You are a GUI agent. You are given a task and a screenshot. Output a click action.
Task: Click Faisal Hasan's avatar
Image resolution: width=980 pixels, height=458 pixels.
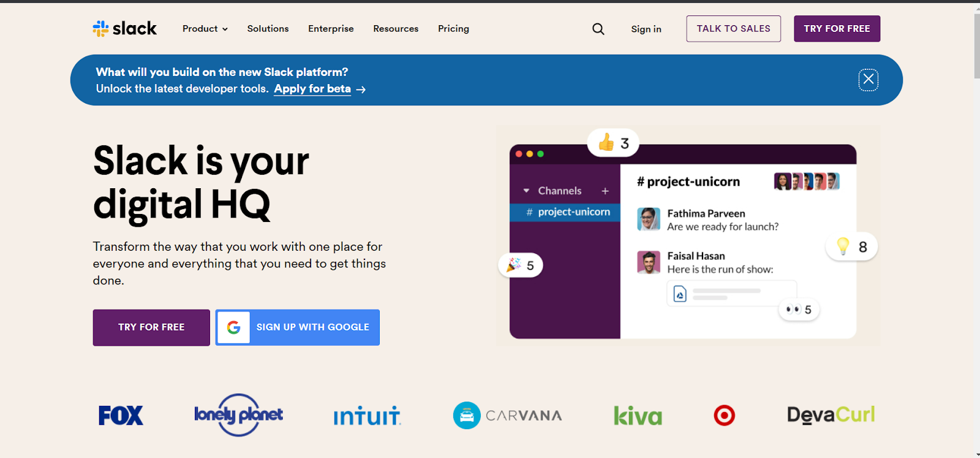click(649, 262)
